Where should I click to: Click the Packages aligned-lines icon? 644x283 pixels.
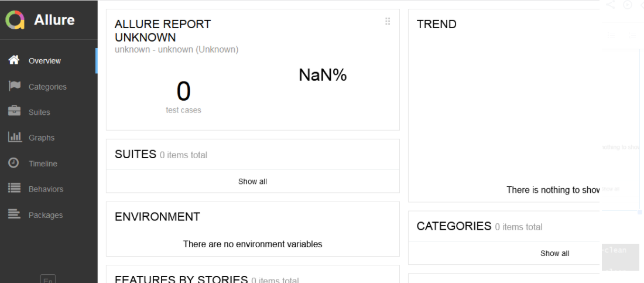(x=15, y=214)
